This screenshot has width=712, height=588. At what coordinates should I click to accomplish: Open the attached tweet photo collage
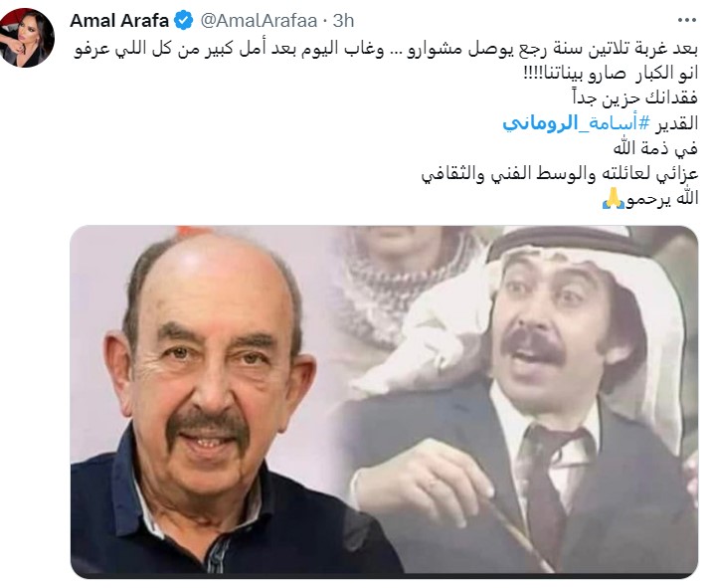[x=384, y=402]
